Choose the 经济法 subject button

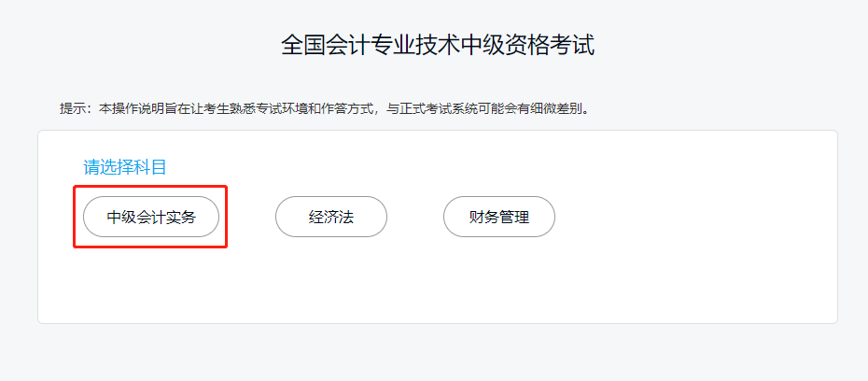click(x=331, y=217)
